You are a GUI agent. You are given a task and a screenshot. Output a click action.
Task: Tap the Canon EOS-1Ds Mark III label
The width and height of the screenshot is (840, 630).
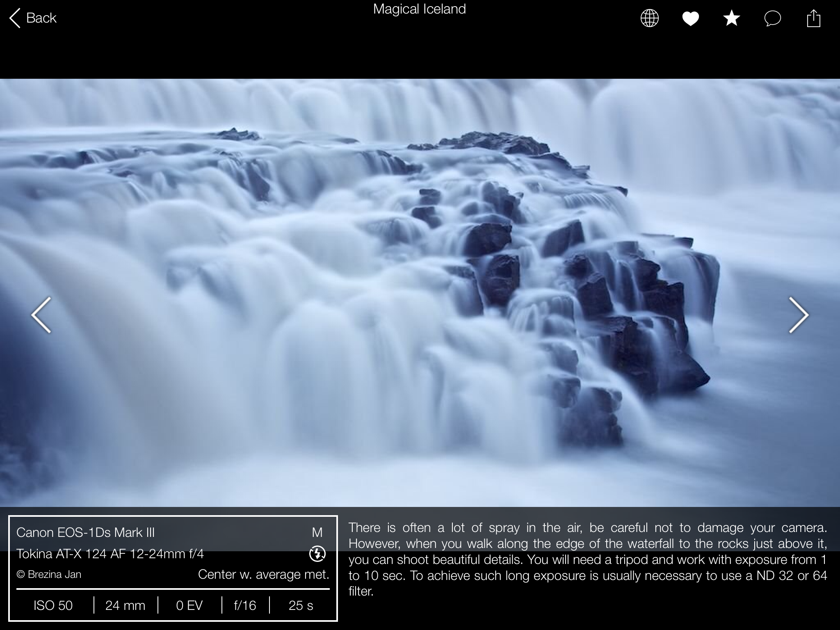click(x=85, y=532)
